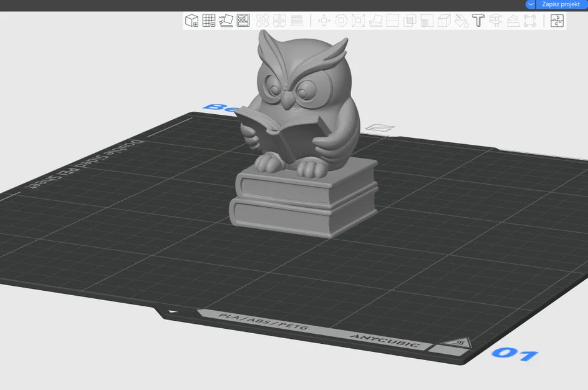Select the Scale tool
The height and width of the screenshot is (390, 588).
(358, 21)
